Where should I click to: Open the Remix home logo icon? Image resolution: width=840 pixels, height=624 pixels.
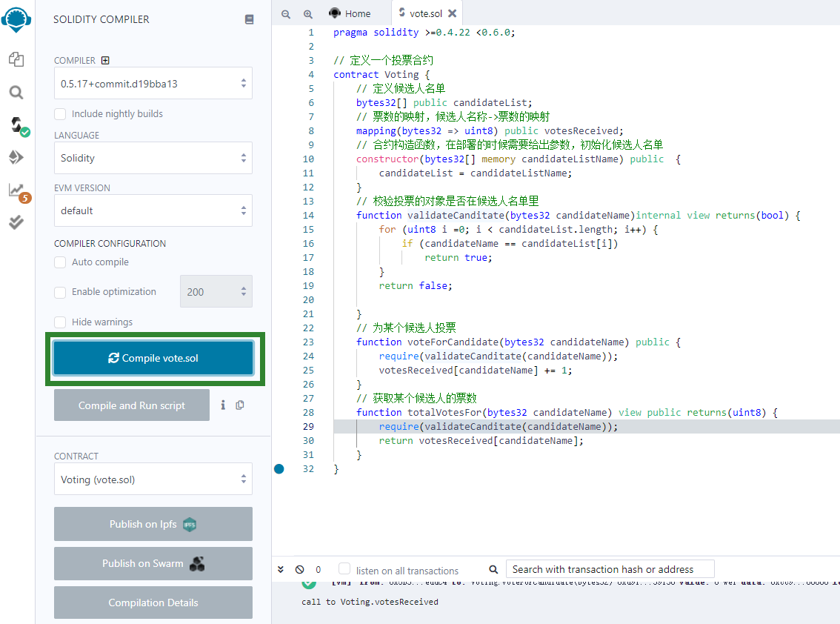[16, 19]
